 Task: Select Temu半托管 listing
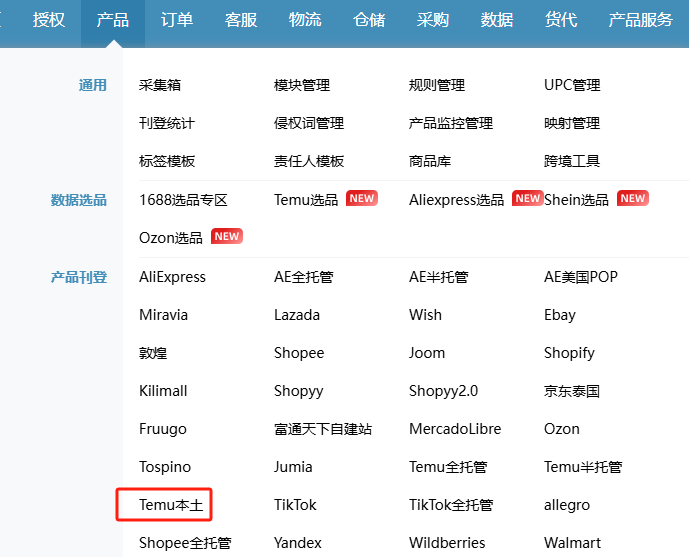(583, 467)
